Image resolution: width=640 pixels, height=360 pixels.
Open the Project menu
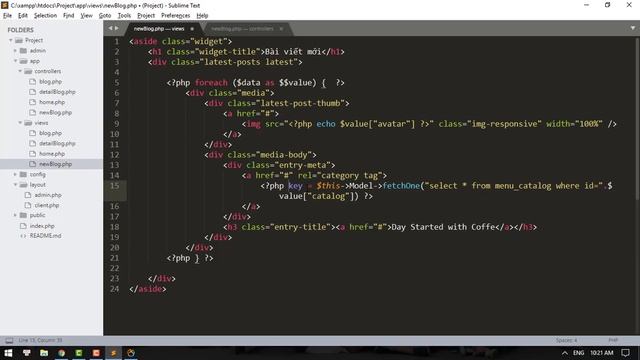click(146, 16)
